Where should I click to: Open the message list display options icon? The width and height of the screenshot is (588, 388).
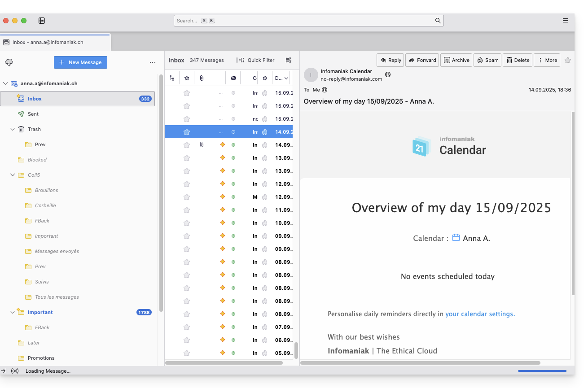[289, 60]
